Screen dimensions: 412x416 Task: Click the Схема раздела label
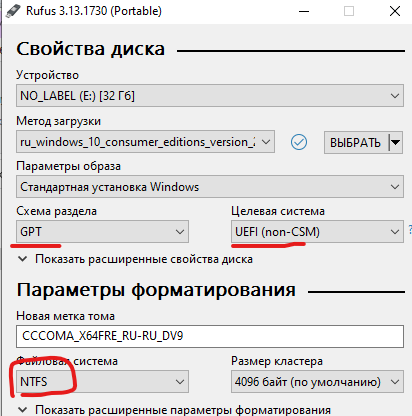coord(57,211)
